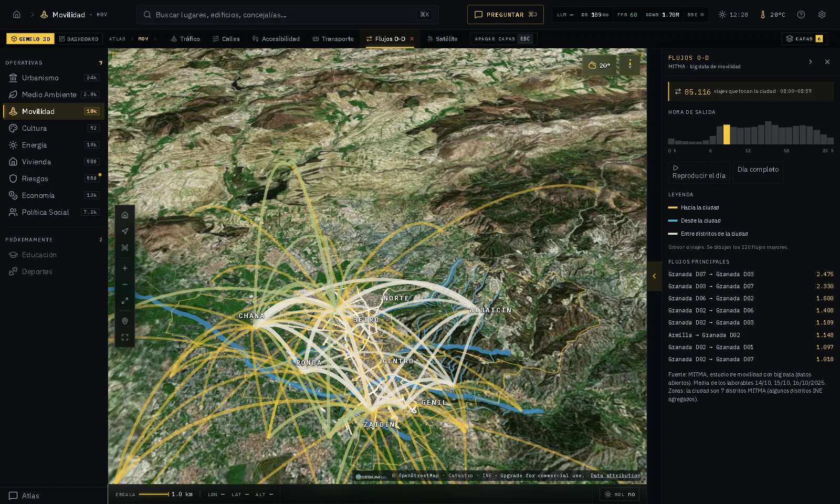Click Reproducir el día button
The height and width of the screenshot is (504, 840).
point(699,172)
